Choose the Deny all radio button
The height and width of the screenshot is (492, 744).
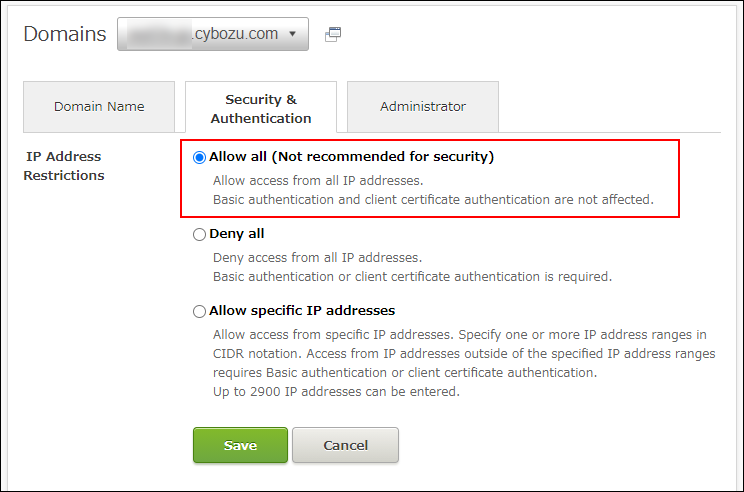pos(200,234)
